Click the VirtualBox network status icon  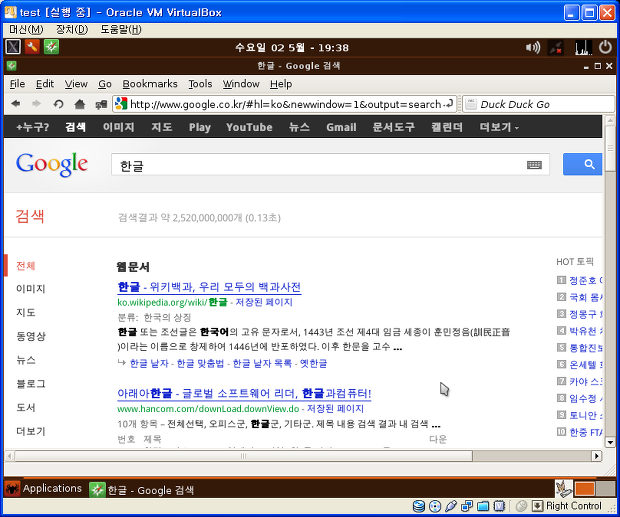click(x=467, y=506)
